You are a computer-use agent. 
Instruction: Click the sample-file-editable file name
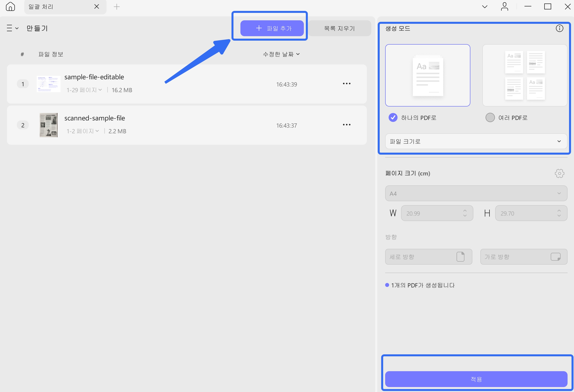[x=94, y=77]
